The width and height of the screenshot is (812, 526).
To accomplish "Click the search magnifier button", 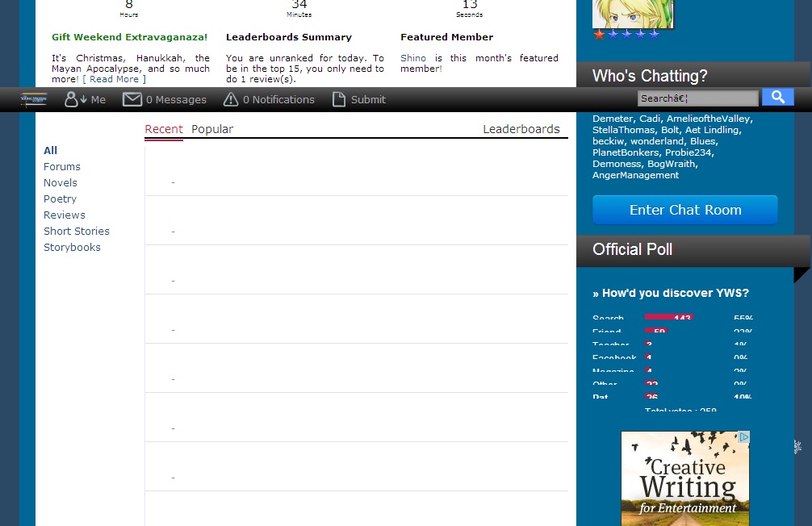I will coord(777,97).
